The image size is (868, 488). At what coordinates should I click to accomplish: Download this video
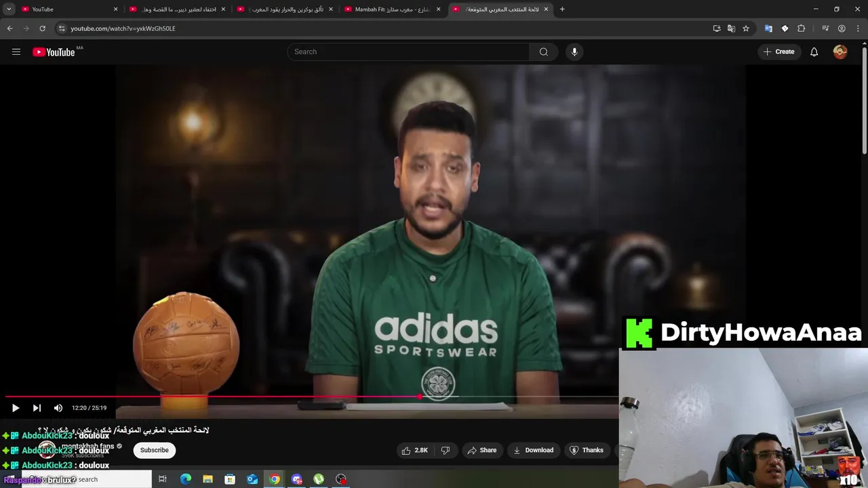click(533, 450)
